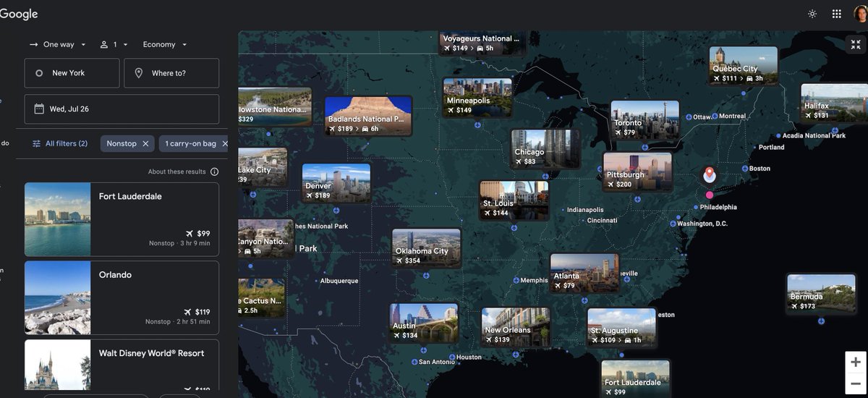This screenshot has height=398, width=868.
Task: Click the passenger person icon
Action: click(x=104, y=44)
